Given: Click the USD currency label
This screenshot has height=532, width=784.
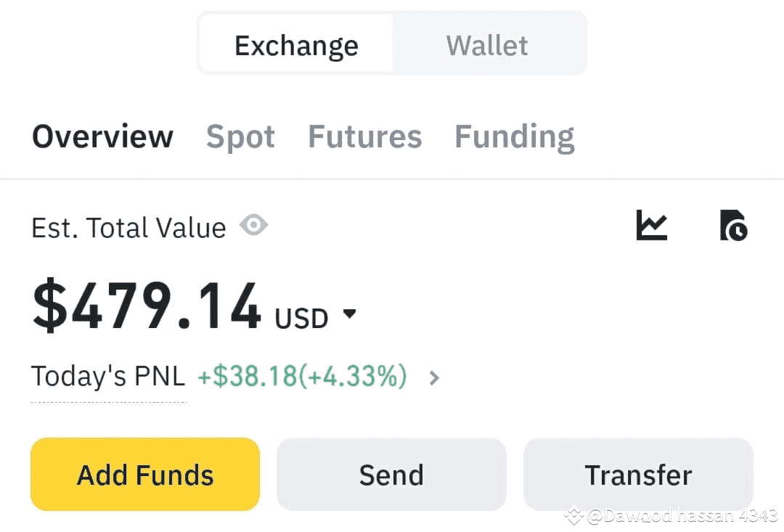Looking at the screenshot, I should (x=301, y=318).
